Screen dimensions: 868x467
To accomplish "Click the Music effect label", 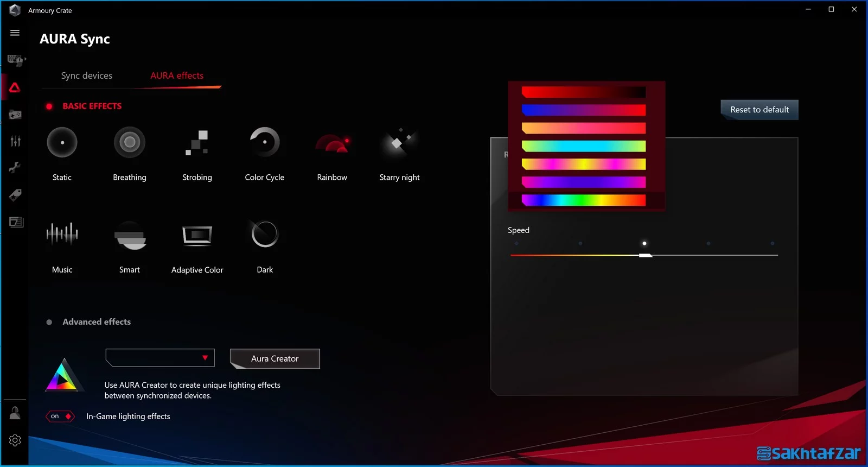I will click(62, 270).
